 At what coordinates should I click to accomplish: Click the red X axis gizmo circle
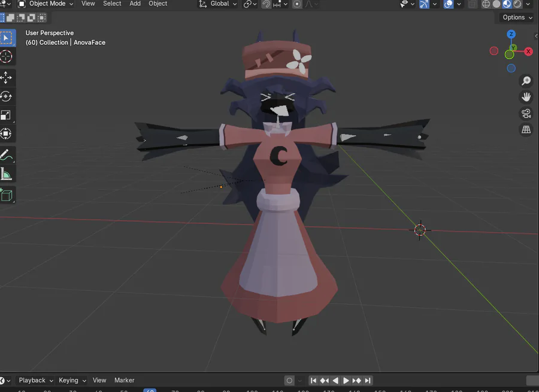pos(528,51)
